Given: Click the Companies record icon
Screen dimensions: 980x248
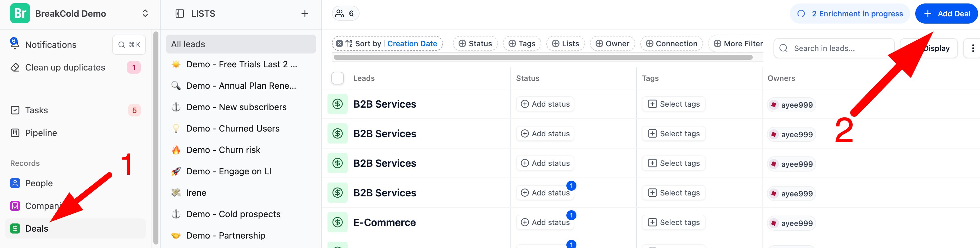Looking at the screenshot, I should 15,206.
